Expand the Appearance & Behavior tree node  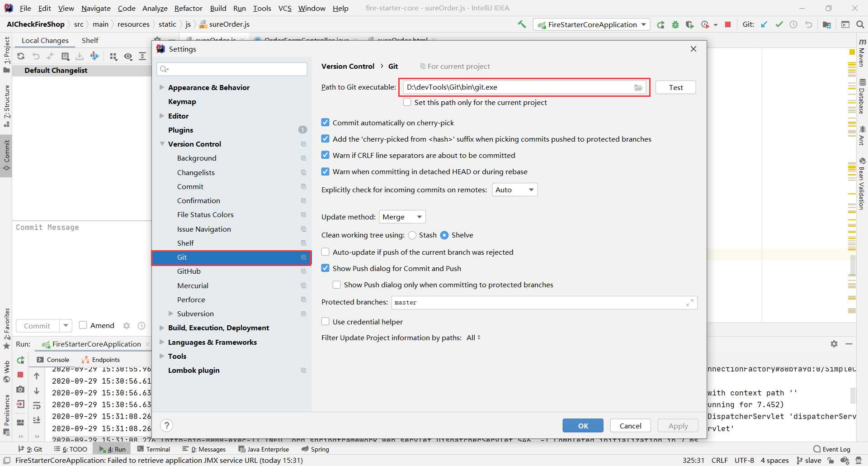click(161, 87)
